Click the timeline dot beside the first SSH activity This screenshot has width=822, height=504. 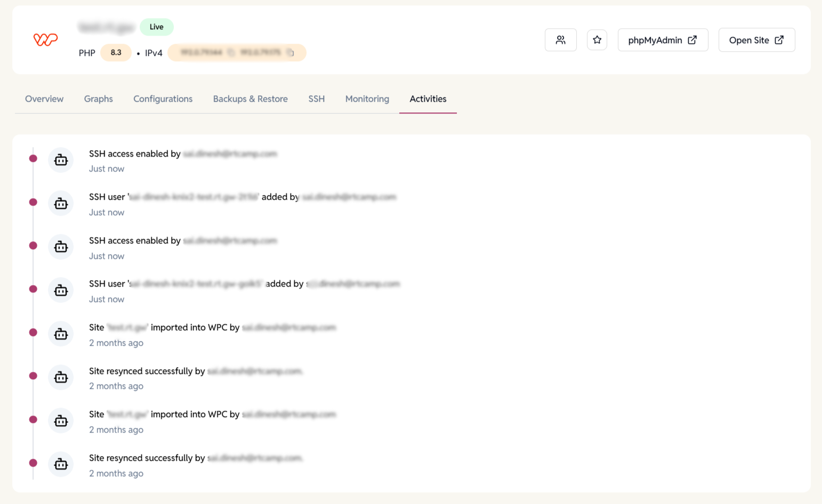pos(33,158)
